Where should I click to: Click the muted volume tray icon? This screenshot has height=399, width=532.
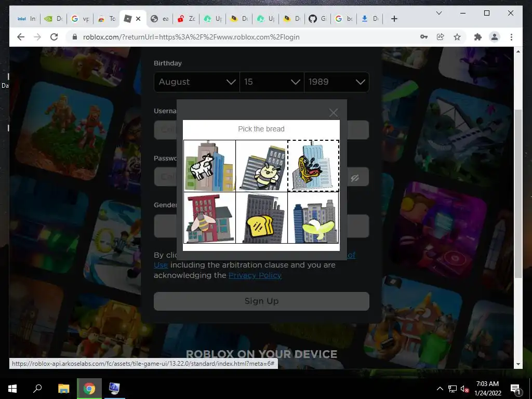coord(465,389)
